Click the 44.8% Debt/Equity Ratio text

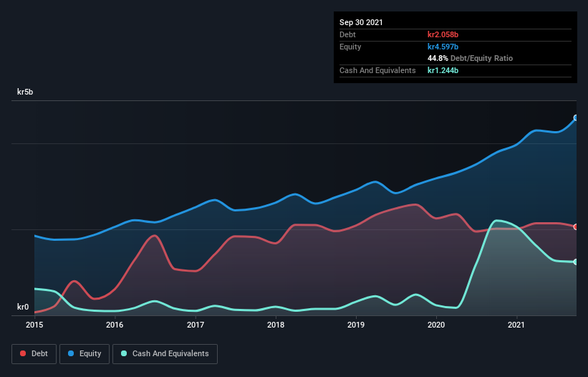point(471,59)
